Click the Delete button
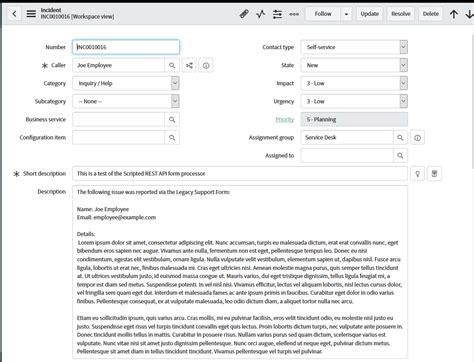 click(431, 14)
